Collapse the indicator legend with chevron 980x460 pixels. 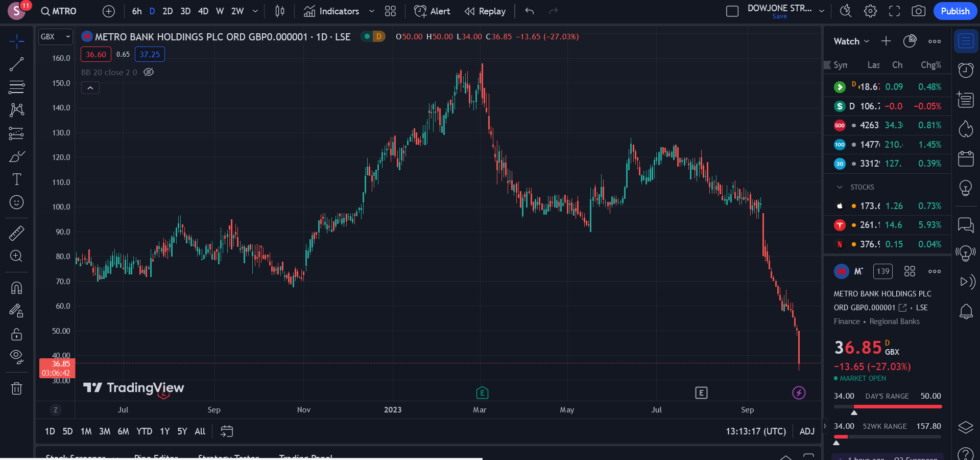coord(90,88)
